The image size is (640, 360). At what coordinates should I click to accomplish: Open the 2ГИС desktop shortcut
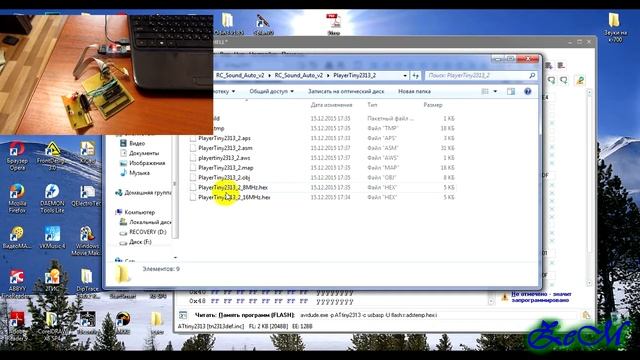tap(52, 280)
